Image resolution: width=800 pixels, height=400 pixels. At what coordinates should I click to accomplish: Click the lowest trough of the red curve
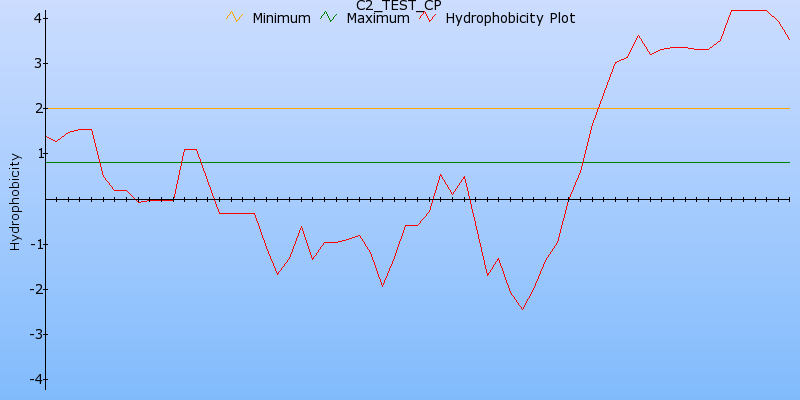tap(522, 308)
